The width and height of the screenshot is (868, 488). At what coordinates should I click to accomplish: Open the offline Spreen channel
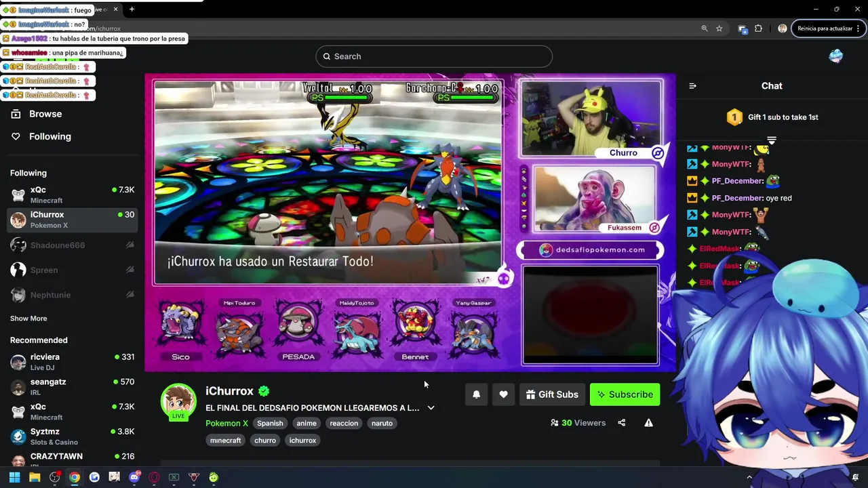(72, 270)
